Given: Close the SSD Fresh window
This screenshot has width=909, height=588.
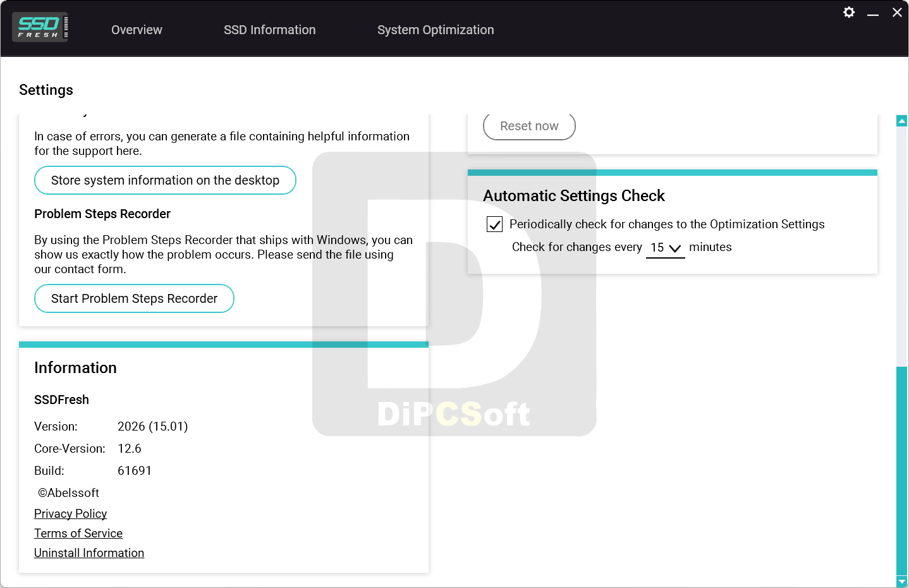Looking at the screenshot, I should pyautogui.click(x=897, y=12).
